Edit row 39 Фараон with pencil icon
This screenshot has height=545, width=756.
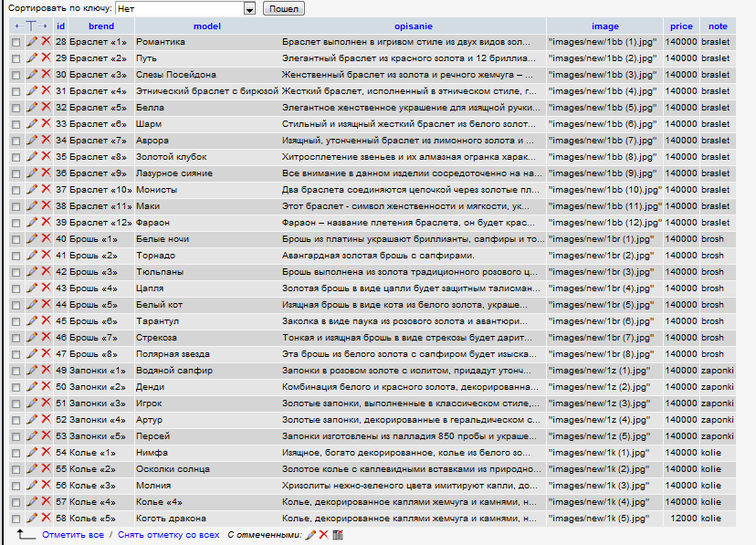click(32, 222)
